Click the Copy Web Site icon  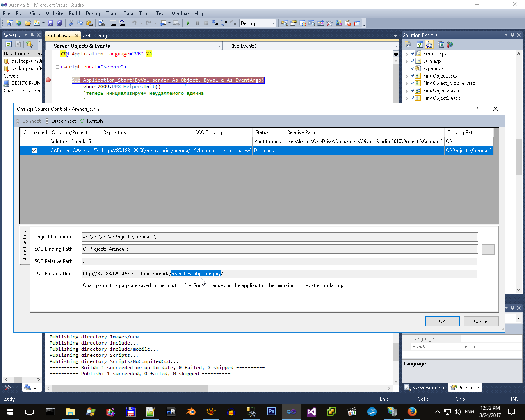coord(441,45)
